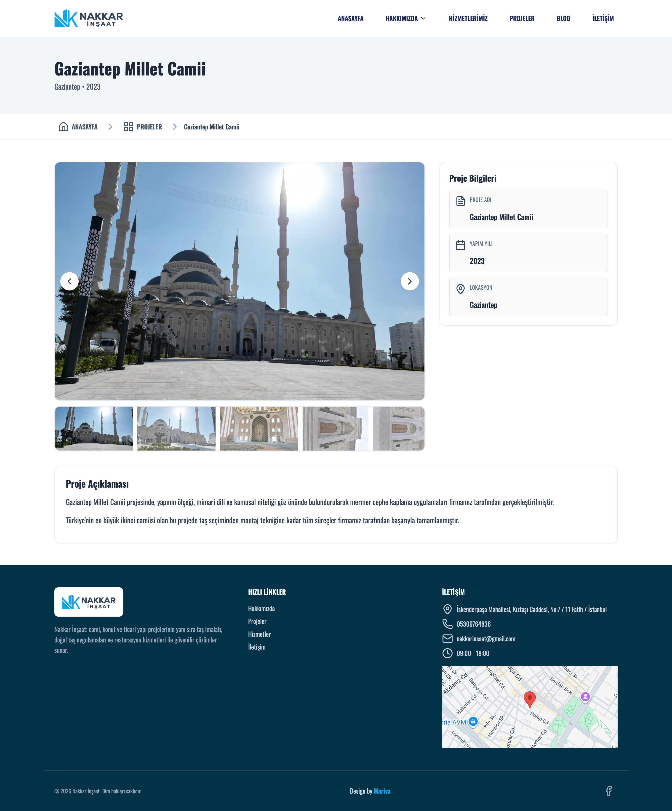672x811 pixels.
Task: Click the footer Nakkar İnşaat logo
Action: pyautogui.click(x=88, y=602)
